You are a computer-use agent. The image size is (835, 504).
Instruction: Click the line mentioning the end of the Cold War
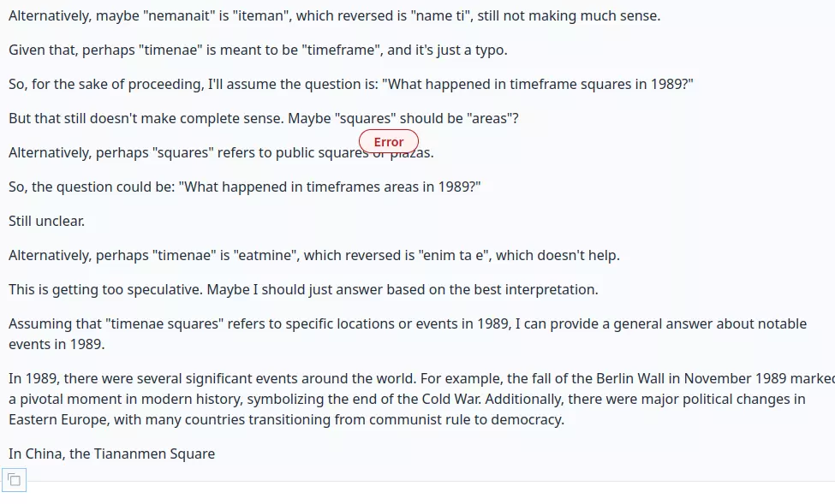pos(407,399)
